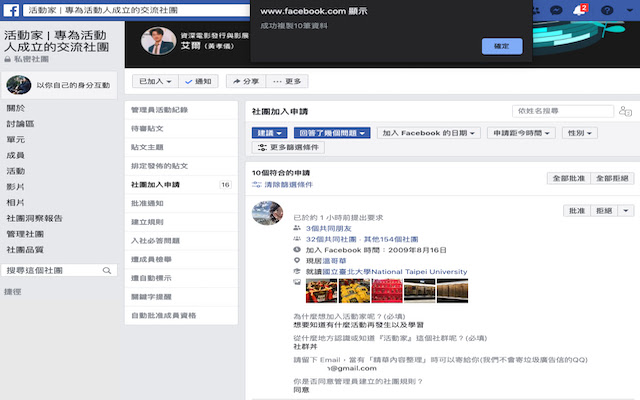Image resolution: width=640 pixels, height=400 pixels.
Task: Open 成員 in the left sidebar
Action: pos(16,155)
